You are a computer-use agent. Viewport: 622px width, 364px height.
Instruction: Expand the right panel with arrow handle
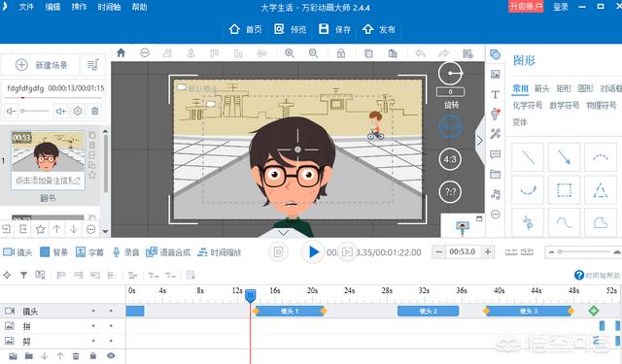pyautogui.click(x=479, y=141)
